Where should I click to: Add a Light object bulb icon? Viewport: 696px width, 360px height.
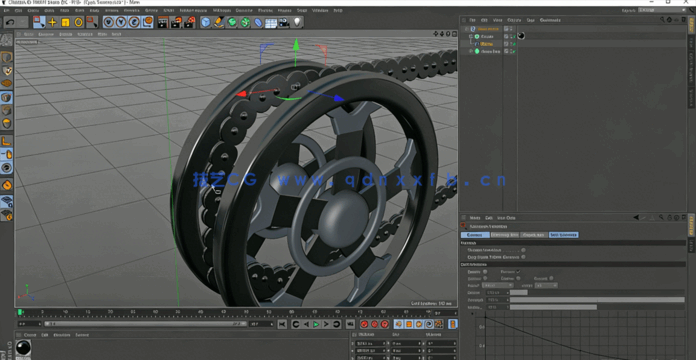pos(297,22)
